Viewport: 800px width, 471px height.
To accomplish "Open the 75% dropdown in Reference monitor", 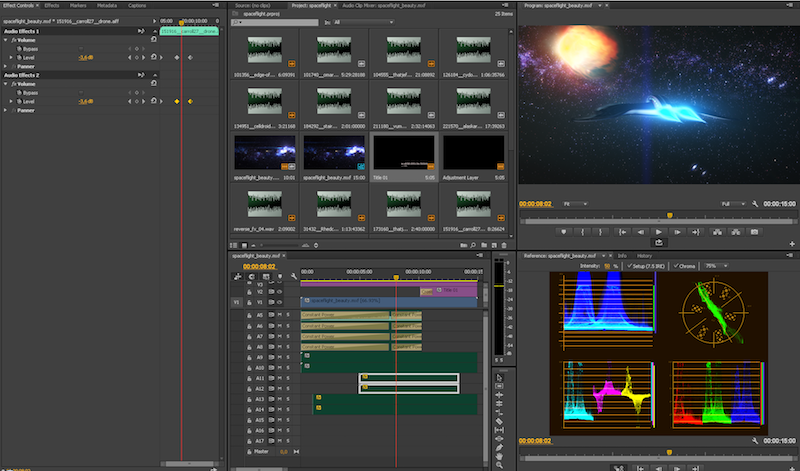I will pyautogui.click(x=716, y=266).
